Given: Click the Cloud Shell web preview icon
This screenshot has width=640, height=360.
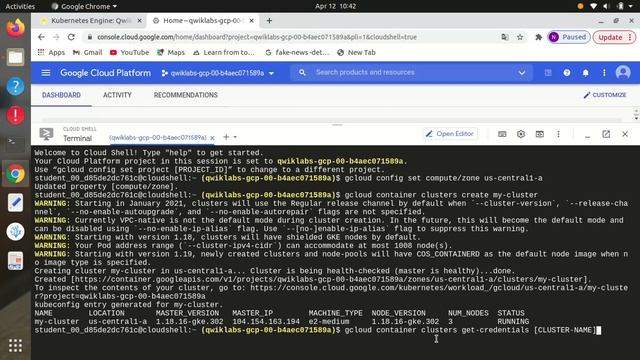Looking at the screenshot, I should 540,134.
